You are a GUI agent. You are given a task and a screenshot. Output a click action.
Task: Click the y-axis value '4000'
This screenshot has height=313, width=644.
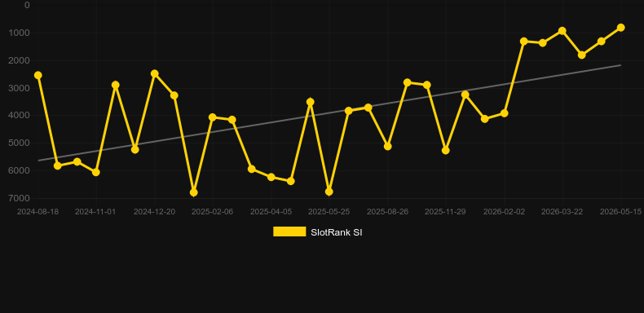[19, 116]
